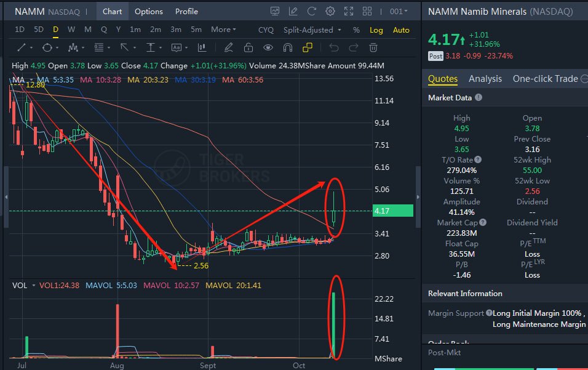Collapse the right panel handle arrow

coord(418,196)
